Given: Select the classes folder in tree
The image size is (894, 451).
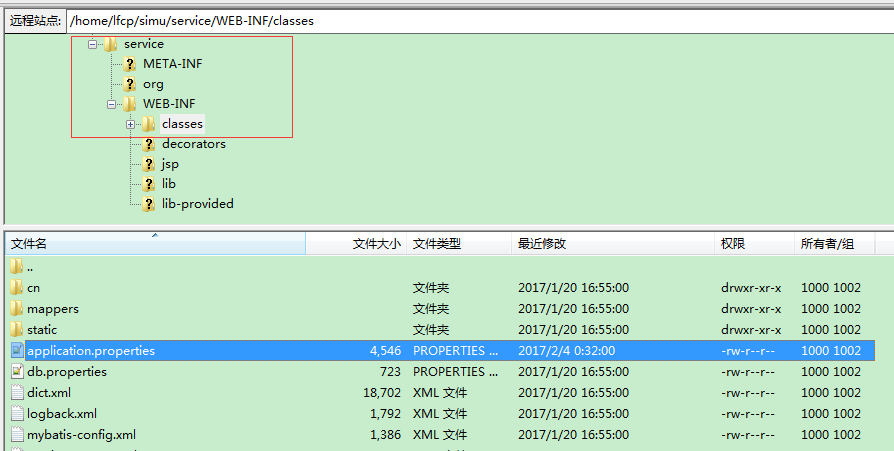Looking at the screenshot, I should point(182,124).
